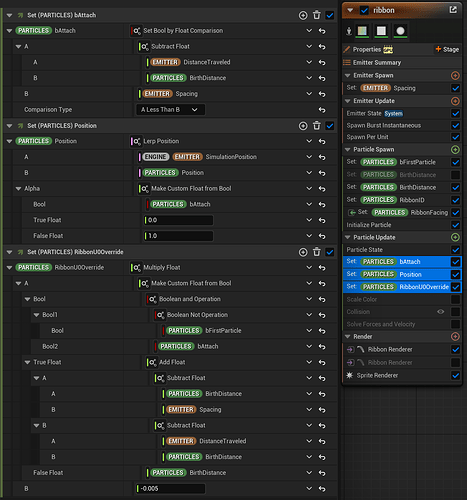467x500 pixels.
Task: Toggle the Collision module eye icon
Action: [441, 312]
